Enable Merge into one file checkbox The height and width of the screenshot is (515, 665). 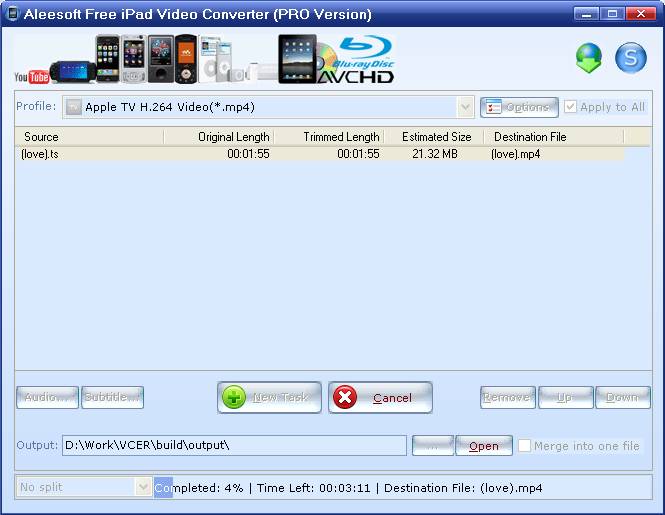[x=525, y=446]
